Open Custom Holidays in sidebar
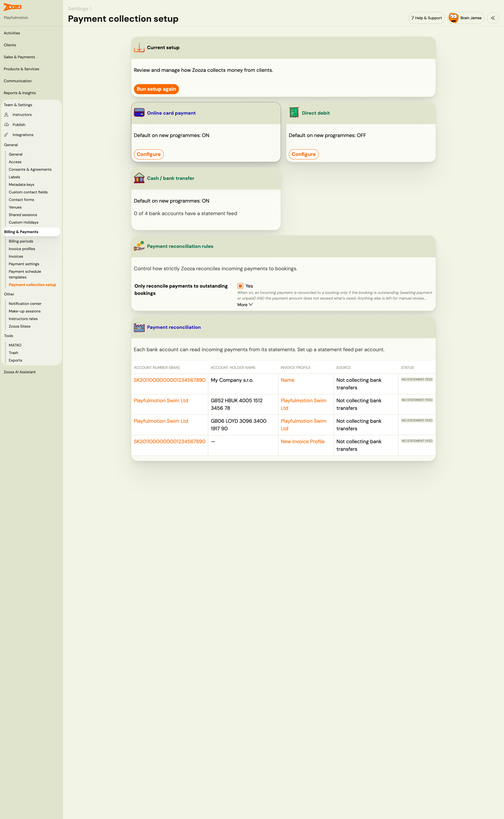The image size is (504, 819). (23, 222)
